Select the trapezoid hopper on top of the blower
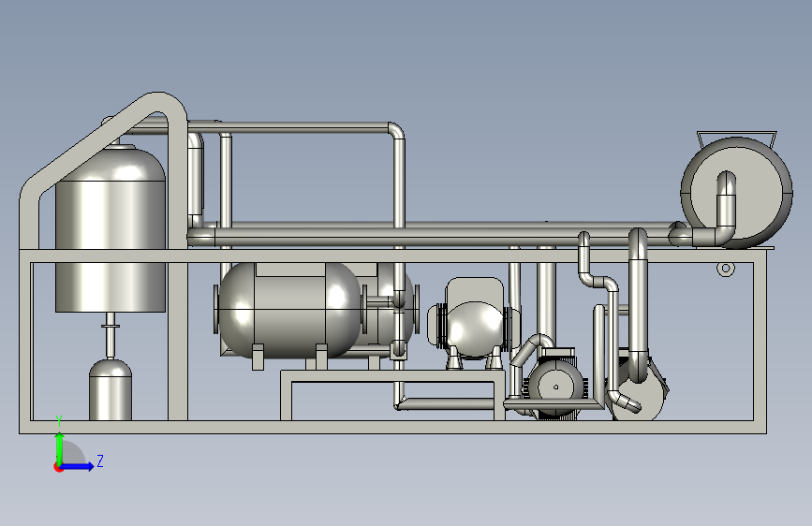Image resolution: width=812 pixels, height=526 pixels. tap(737, 139)
